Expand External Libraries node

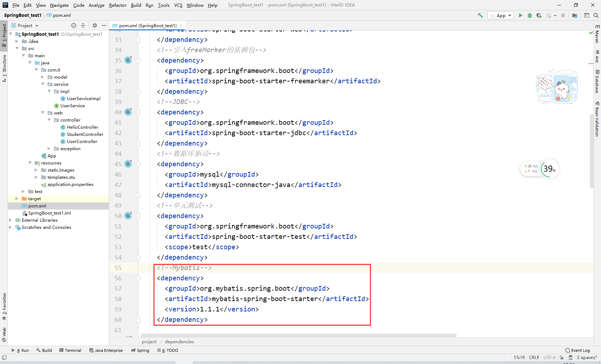pyautogui.click(x=10, y=220)
